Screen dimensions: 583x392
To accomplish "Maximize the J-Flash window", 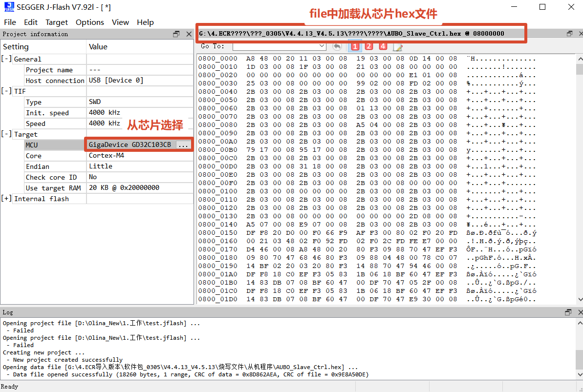I will (x=542, y=7).
